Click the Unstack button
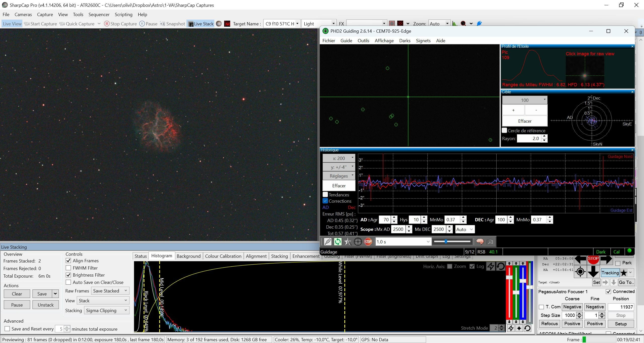 (x=46, y=305)
